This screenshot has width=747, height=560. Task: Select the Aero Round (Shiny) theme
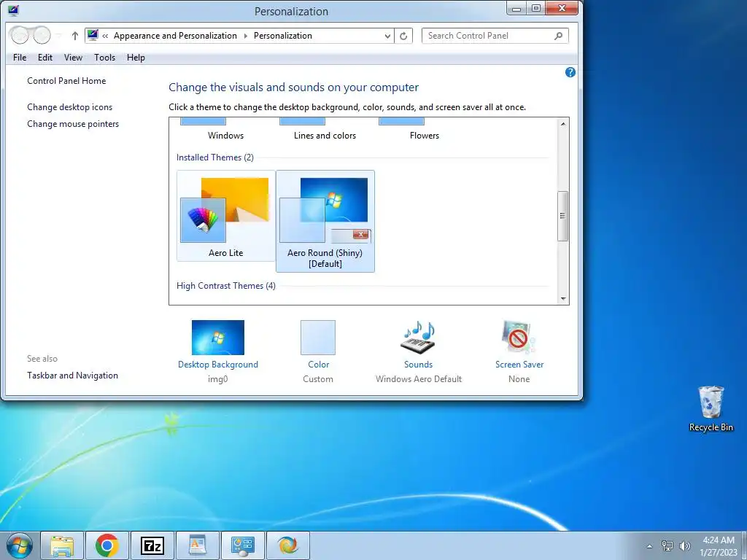tap(325, 222)
